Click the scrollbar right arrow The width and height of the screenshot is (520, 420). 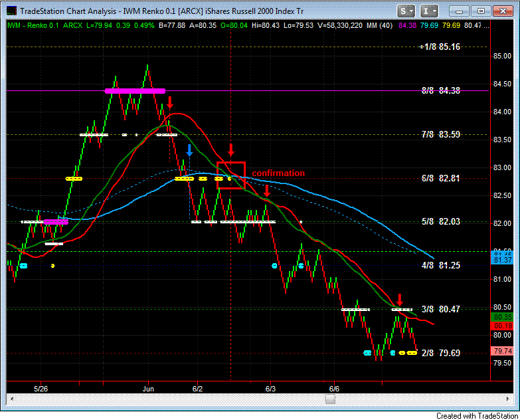tap(507, 399)
